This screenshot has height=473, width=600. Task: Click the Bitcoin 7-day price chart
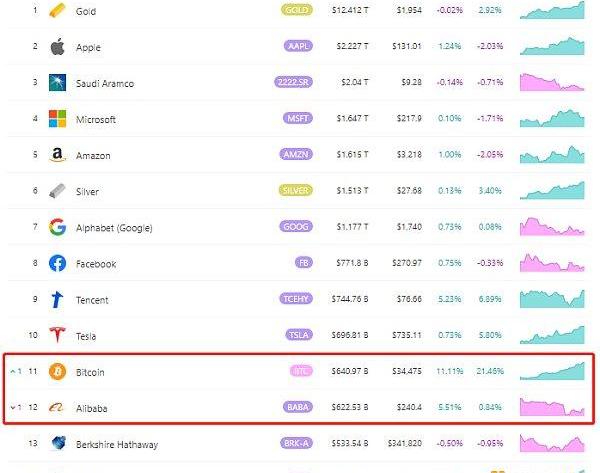(x=552, y=370)
